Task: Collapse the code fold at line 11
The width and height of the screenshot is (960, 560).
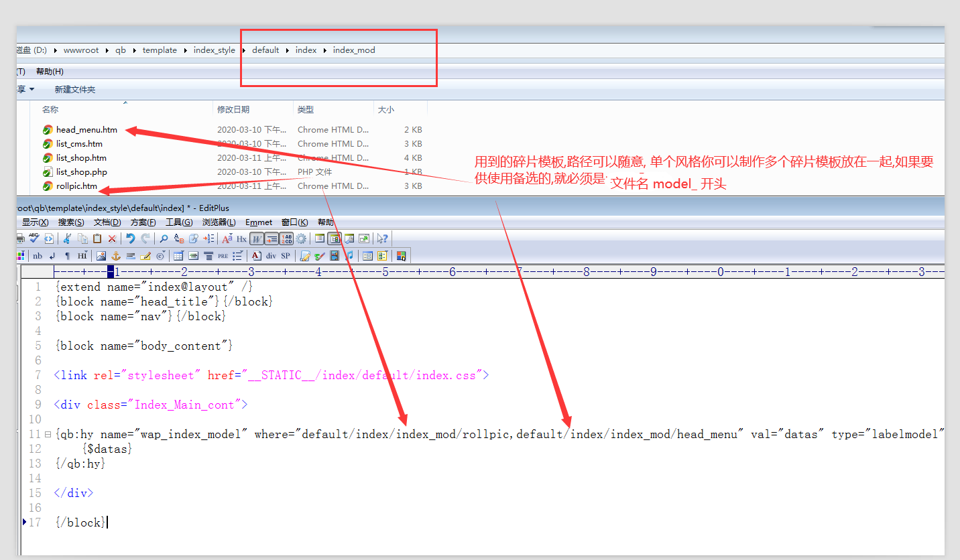Action: click(48, 435)
